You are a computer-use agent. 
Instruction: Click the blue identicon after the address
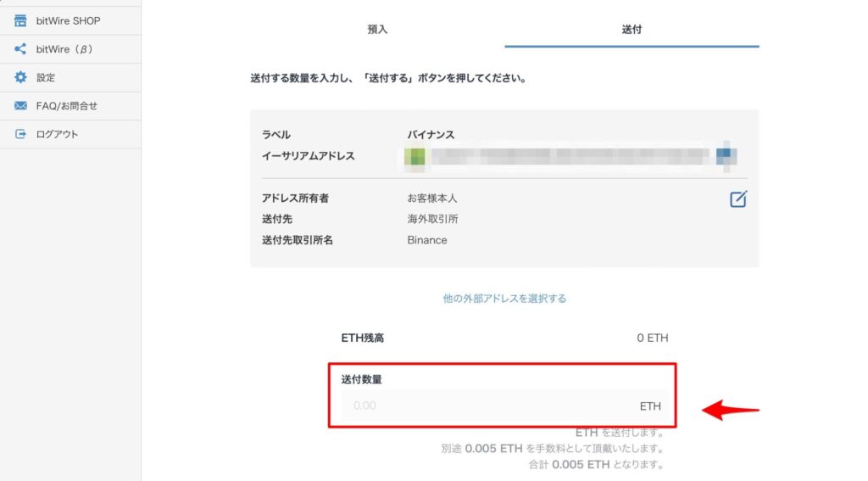726,155
